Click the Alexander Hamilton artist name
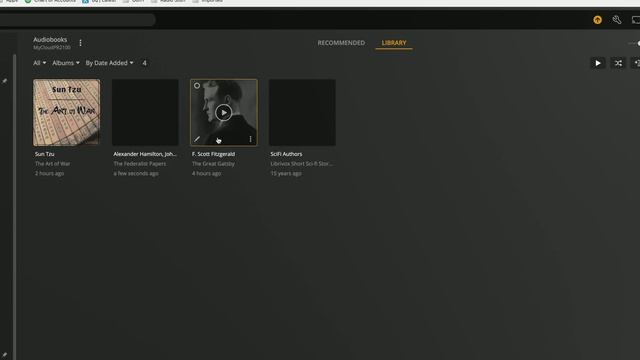Image resolution: width=640 pixels, height=360 pixels. [x=145, y=154]
